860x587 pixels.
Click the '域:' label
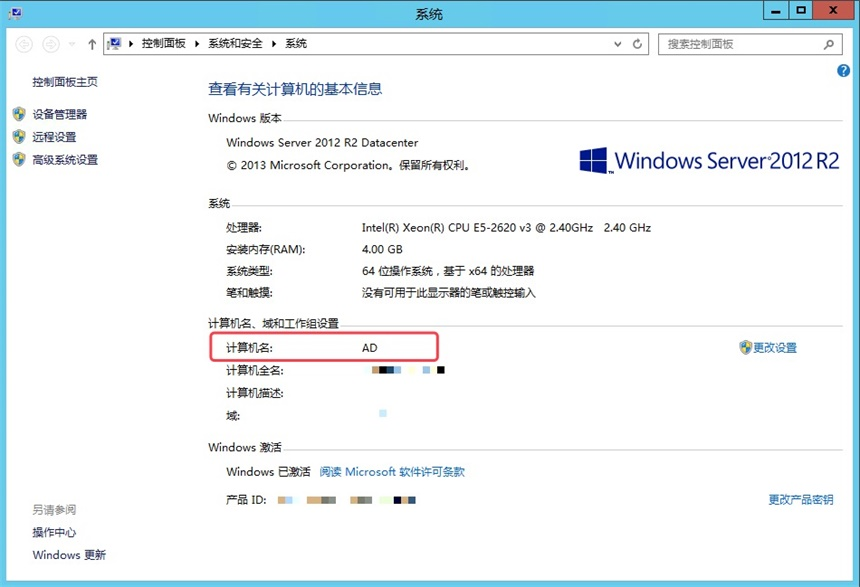[233, 416]
